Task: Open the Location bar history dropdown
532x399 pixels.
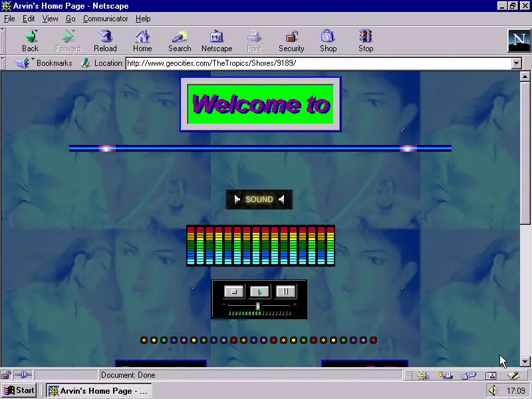Action: coord(517,63)
